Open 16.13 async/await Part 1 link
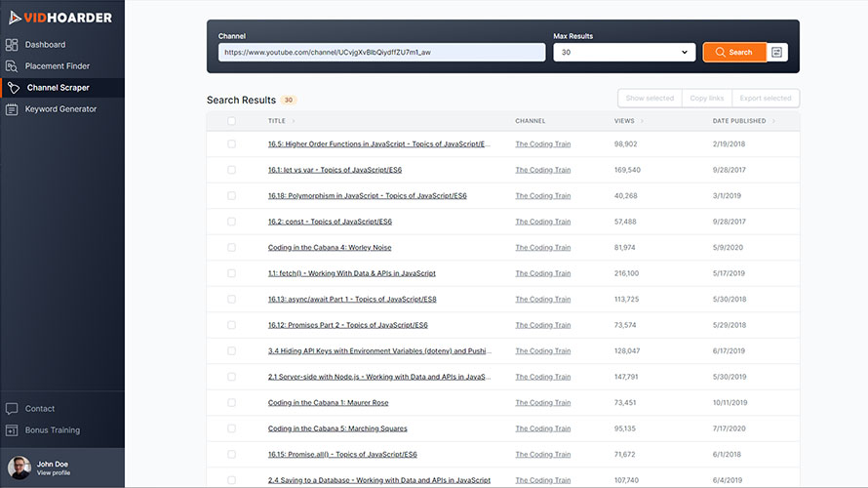The width and height of the screenshot is (868, 488). pyautogui.click(x=352, y=299)
